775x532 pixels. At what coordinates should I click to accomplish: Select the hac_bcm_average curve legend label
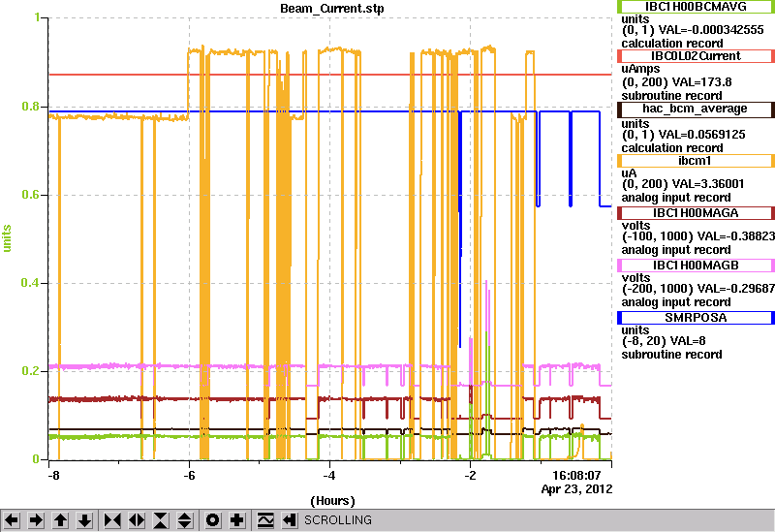(x=695, y=109)
